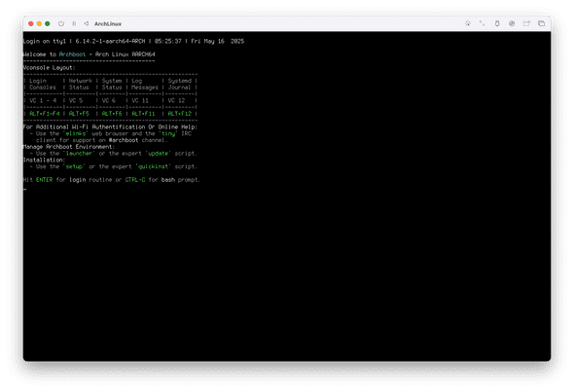Click the 'System Status' table header

coord(112,85)
